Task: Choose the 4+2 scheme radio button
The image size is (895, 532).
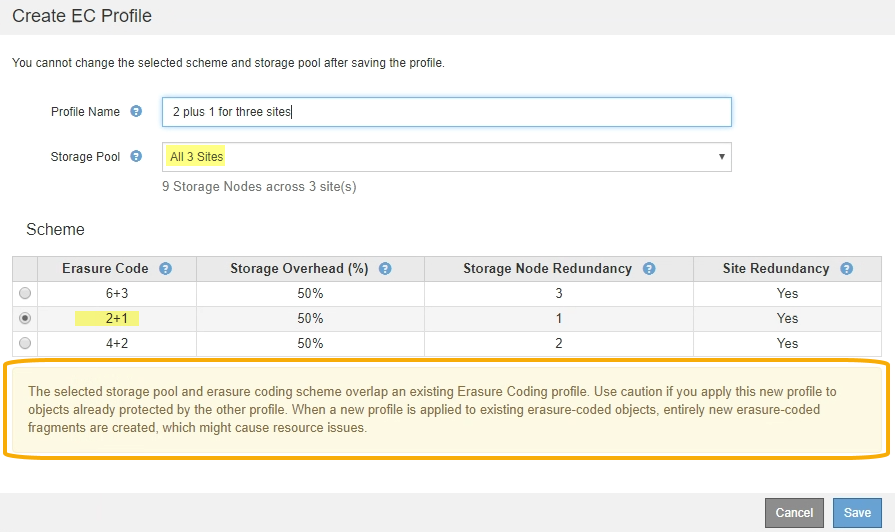Action: click(x=25, y=343)
